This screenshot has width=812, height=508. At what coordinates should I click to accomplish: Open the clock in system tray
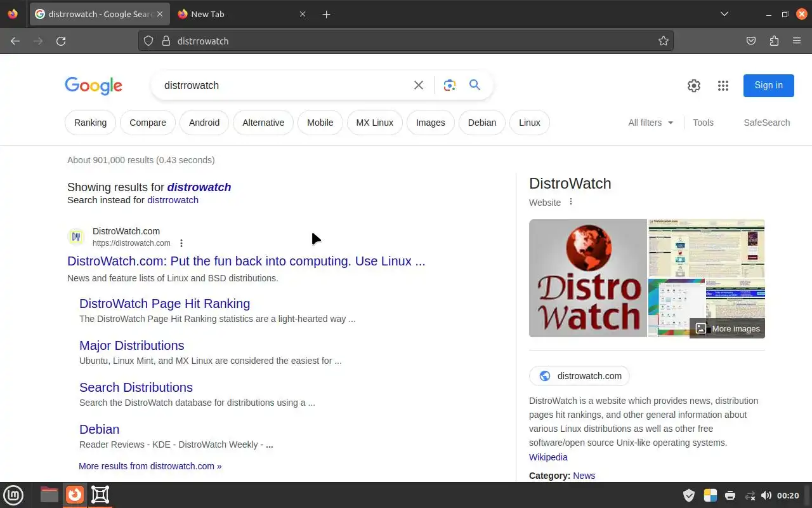point(788,495)
